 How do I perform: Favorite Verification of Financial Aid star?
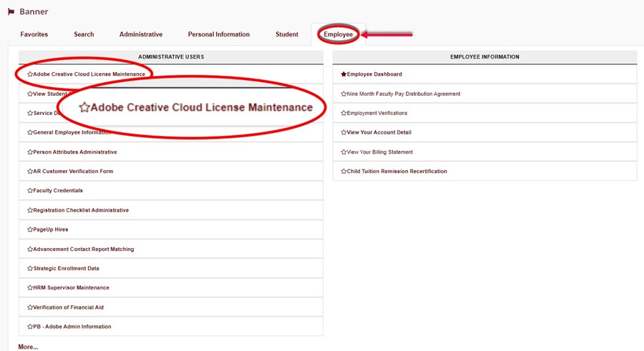(30, 307)
